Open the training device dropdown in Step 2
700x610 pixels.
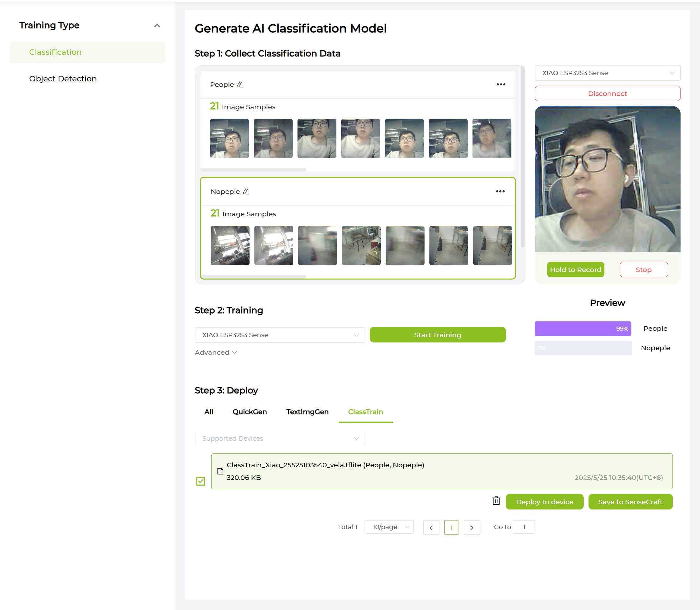pos(280,335)
